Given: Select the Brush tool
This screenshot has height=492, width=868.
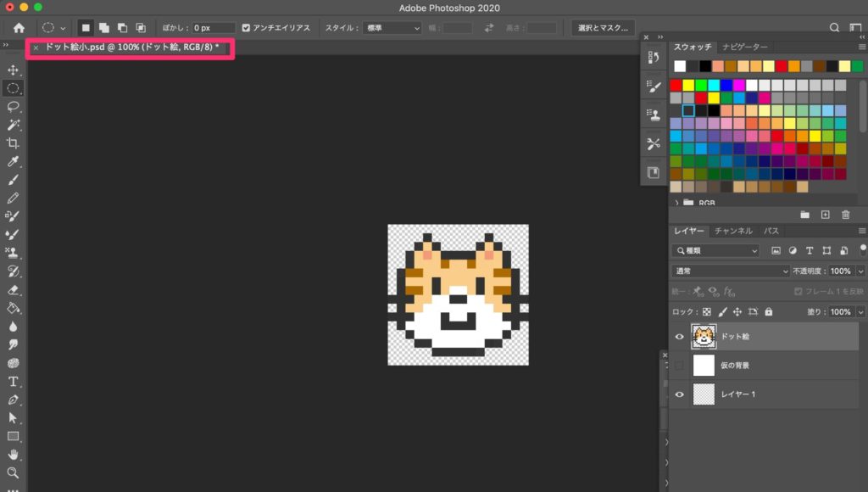Looking at the screenshot, I should 13,179.
